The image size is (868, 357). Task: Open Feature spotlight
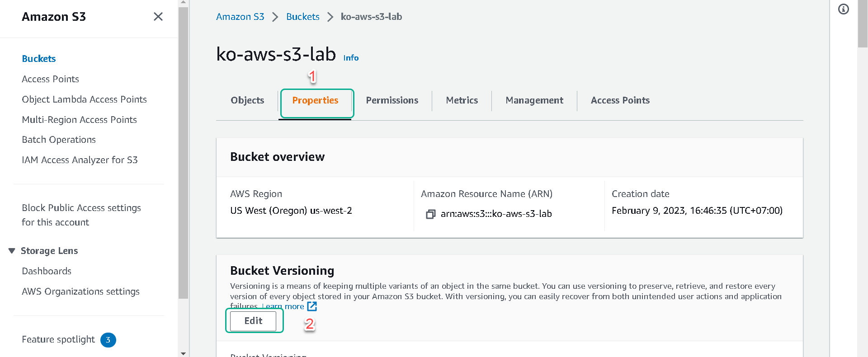click(x=58, y=339)
